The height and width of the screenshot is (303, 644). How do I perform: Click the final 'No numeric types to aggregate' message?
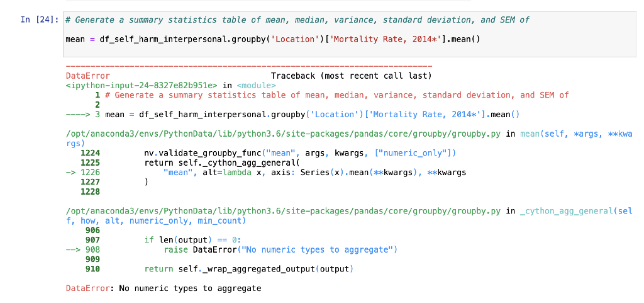coord(190,289)
